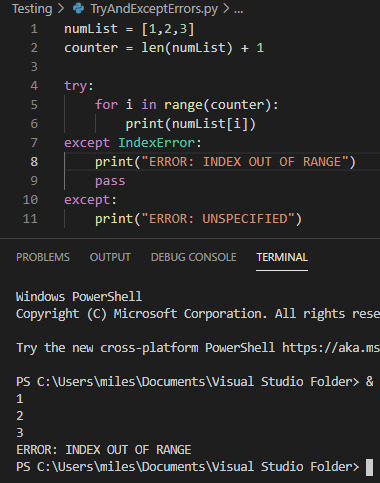Open the https://aka.ms link in terminal
Screen dimensions: 380x483
pos(331,348)
